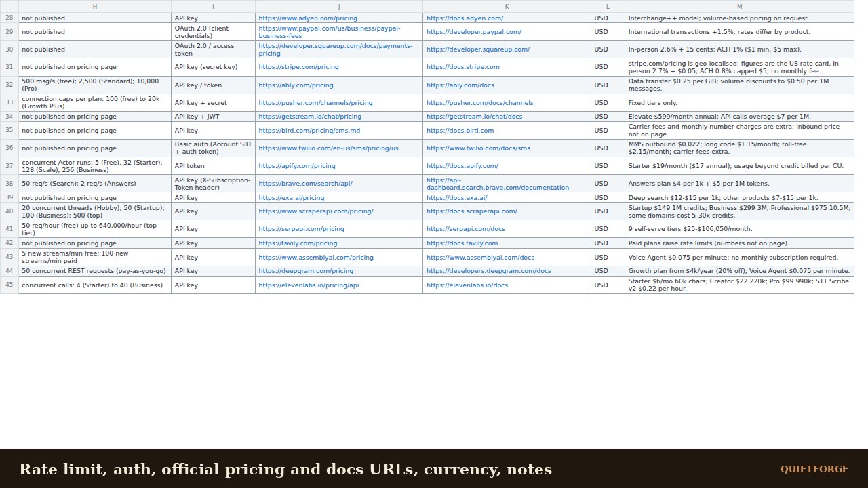
Task: Open Twilio SMS pricing link
Action: click(x=328, y=148)
